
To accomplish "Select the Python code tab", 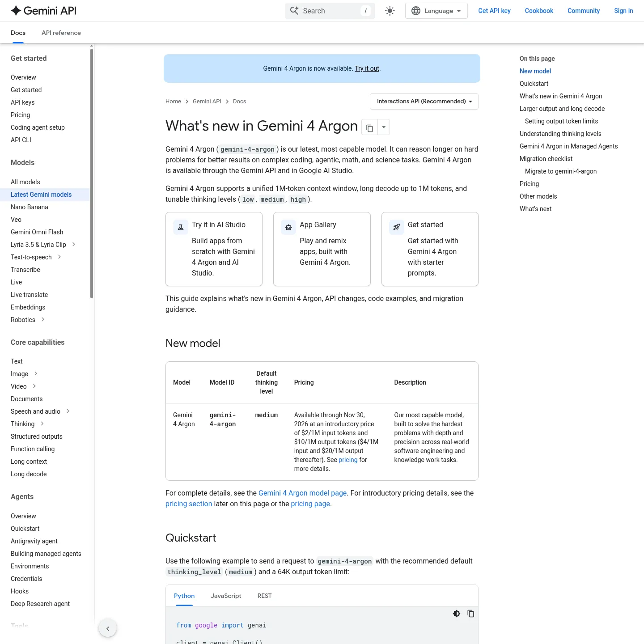I will pyautogui.click(x=184, y=596).
